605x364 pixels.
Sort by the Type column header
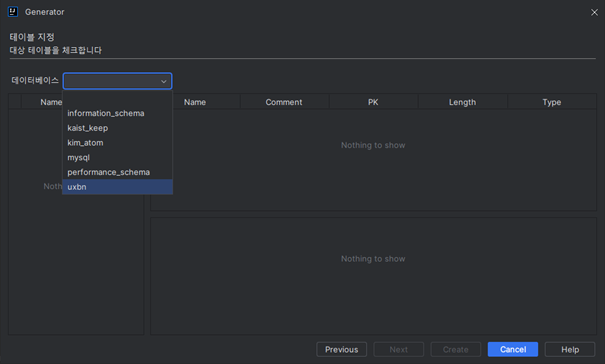pyautogui.click(x=552, y=102)
